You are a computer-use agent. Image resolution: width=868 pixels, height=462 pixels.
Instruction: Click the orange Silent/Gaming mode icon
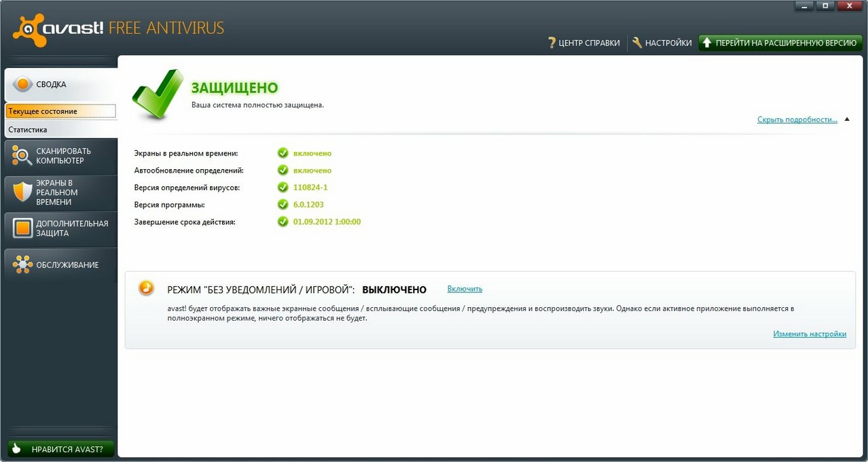click(x=146, y=287)
